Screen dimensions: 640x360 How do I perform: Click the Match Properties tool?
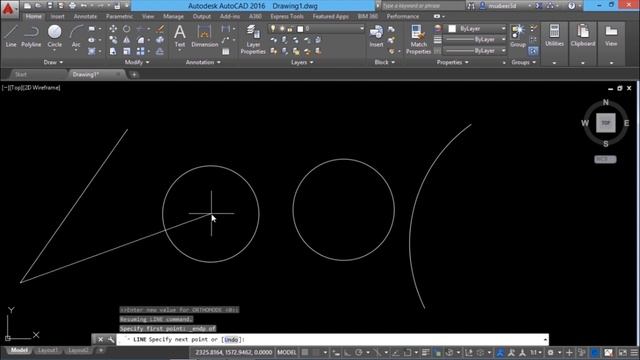pyautogui.click(x=418, y=39)
